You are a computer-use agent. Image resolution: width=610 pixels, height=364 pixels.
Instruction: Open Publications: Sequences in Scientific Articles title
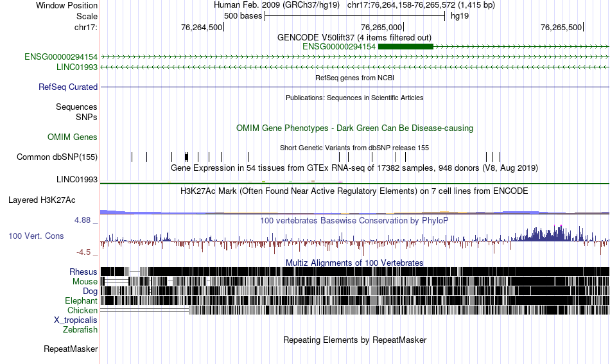[354, 98]
